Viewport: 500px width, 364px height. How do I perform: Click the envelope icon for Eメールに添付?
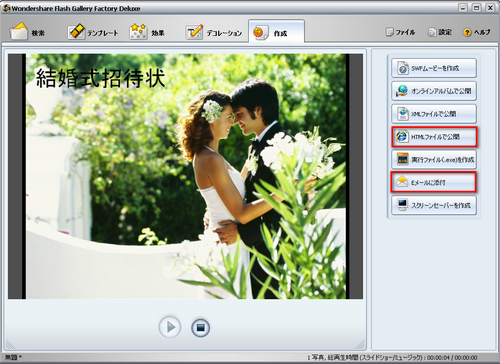(x=402, y=182)
